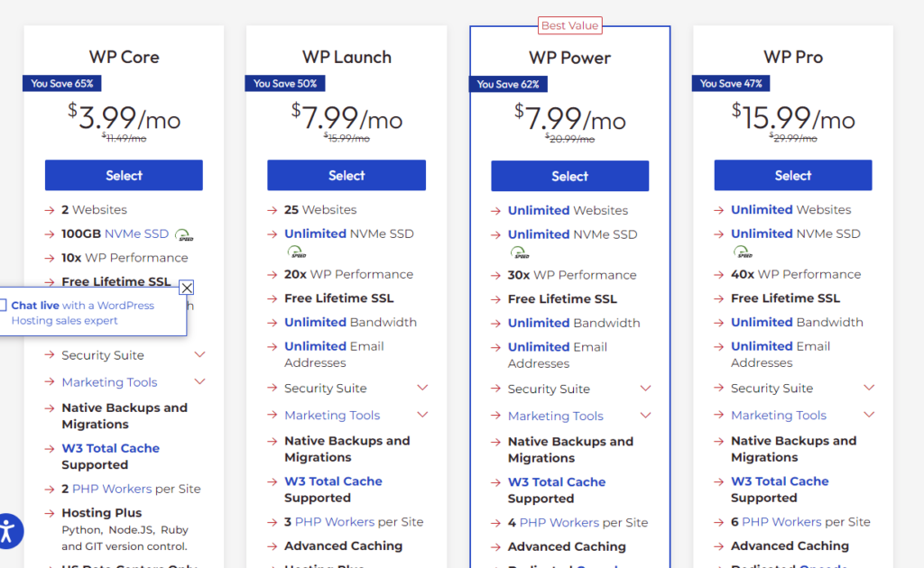924x568 pixels.
Task: Click Unlimited Bandwidth in WP Power
Action: pos(574,323)
